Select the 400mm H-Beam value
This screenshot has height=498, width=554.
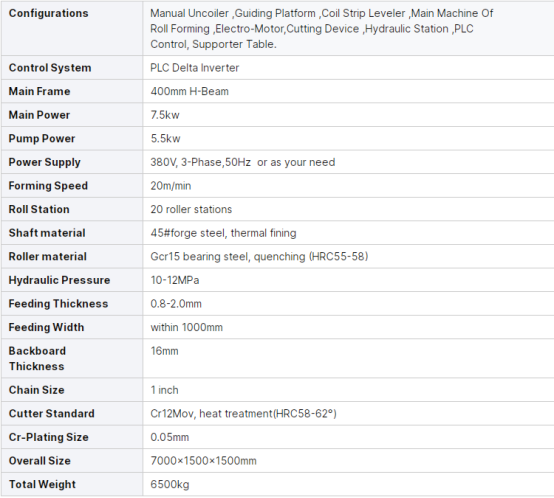point(190,91)
